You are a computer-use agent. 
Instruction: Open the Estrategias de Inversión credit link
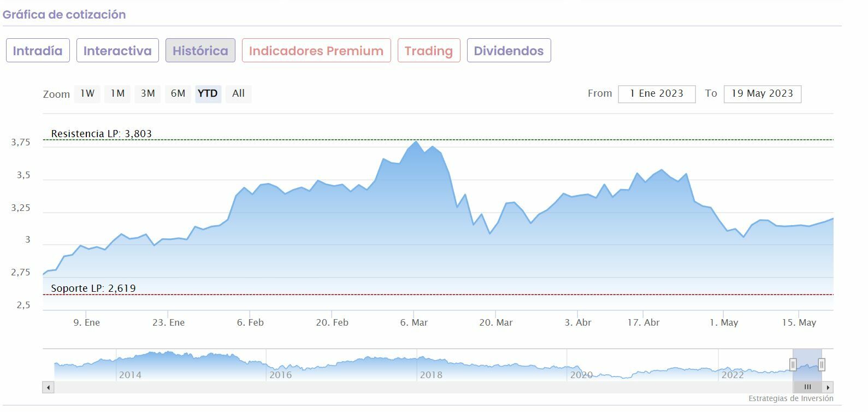[x=790, y=398]
